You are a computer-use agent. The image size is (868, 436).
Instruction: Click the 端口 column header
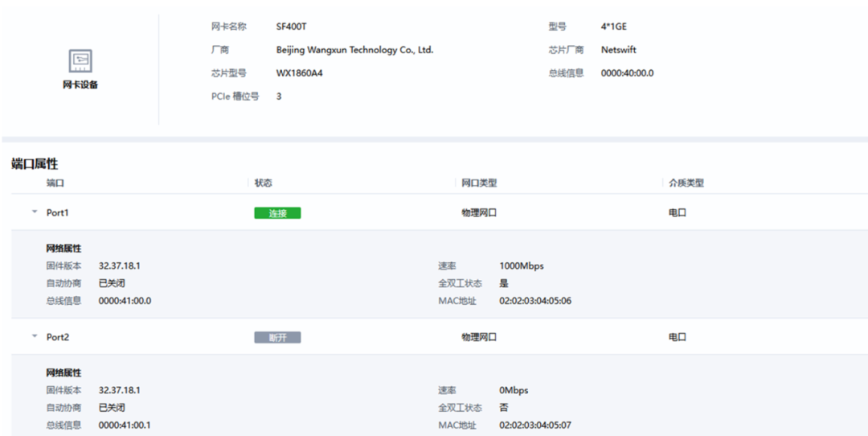point(55,183)
